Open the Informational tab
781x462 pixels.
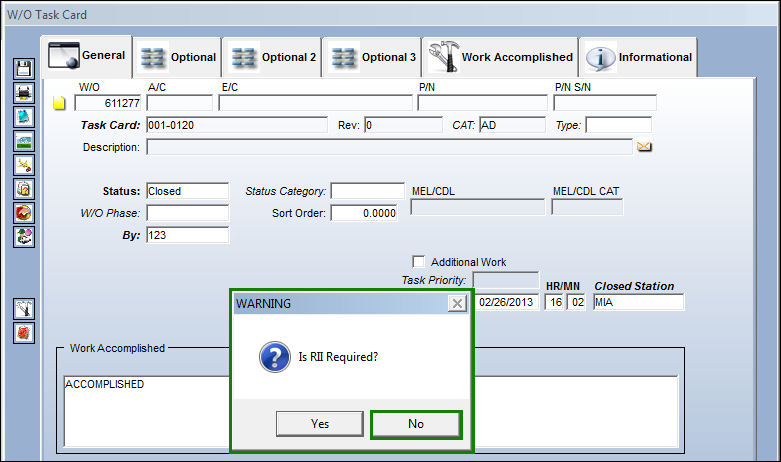click(638, 57)
